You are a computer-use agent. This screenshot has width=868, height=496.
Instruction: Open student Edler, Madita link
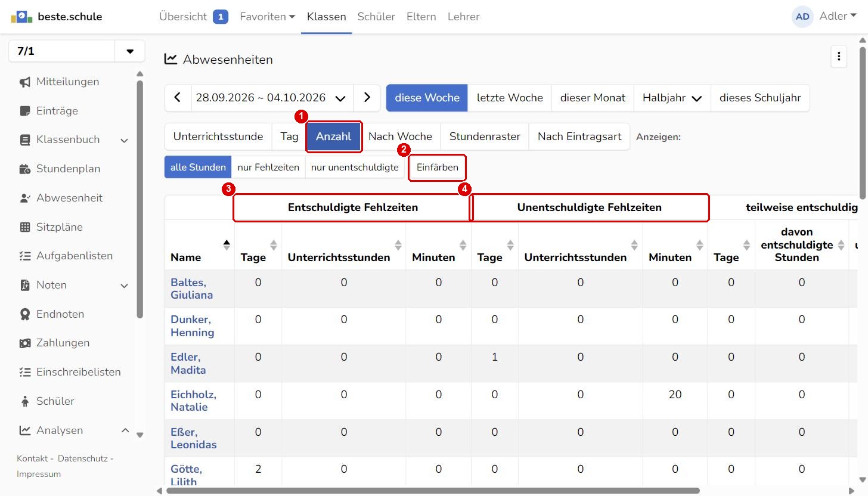tap(188, 364)
